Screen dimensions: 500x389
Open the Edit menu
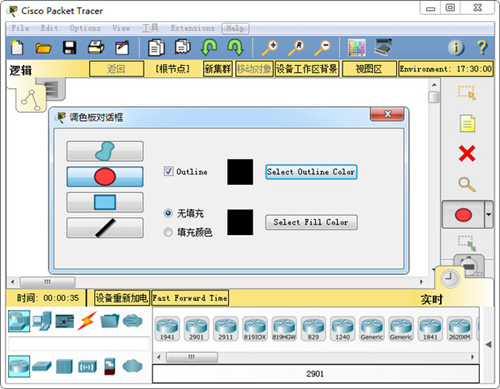pyautogui.click(x=49, y=28)
